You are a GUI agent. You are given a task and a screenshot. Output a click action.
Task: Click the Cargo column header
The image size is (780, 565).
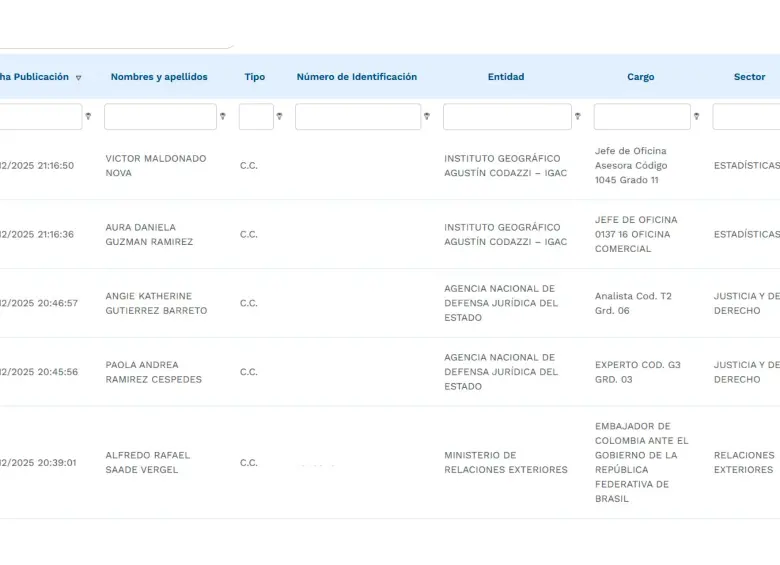coord(640,77)
